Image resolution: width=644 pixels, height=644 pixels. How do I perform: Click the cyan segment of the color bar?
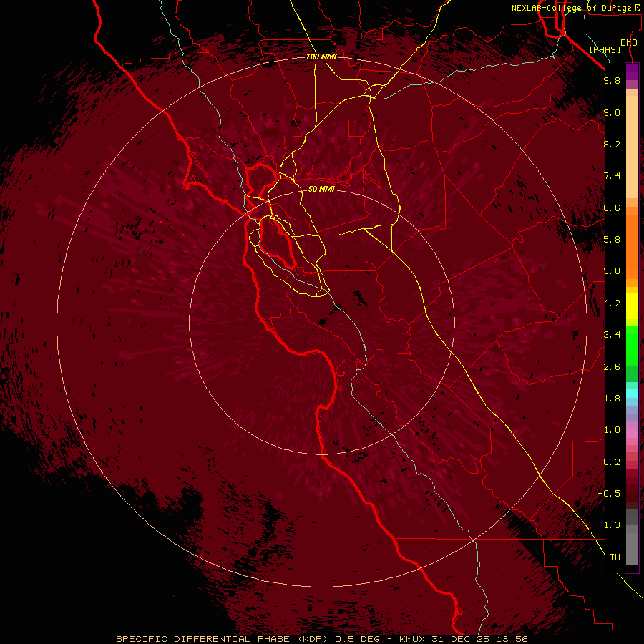[632, 394]
